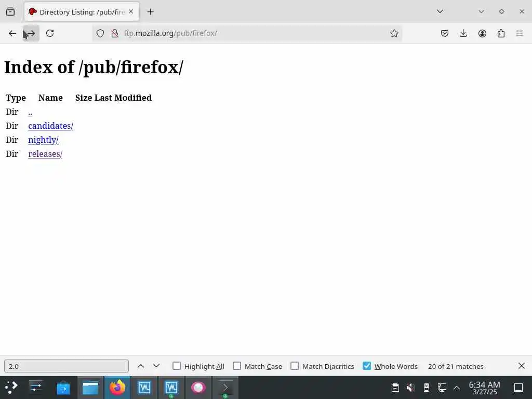The image size is (532, 399).
Task: Enable the Match Diacritics checkbox
Action: click(295, 366)
